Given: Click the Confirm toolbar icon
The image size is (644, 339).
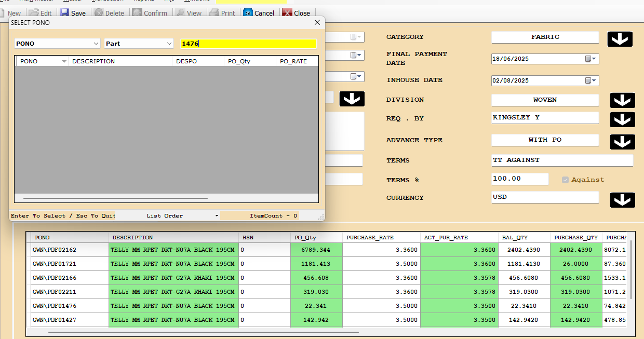Looking at the screenshot, I should (x=138, y=13).
